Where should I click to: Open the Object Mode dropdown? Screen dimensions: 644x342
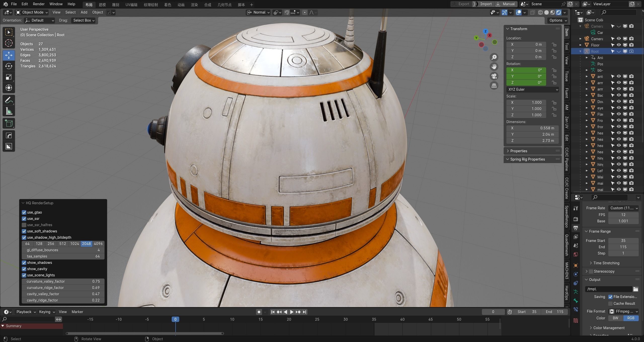(32, 12)
